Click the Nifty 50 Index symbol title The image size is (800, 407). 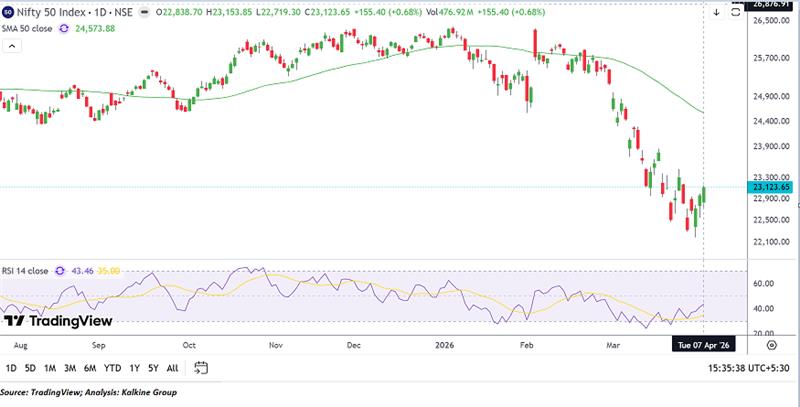pyautogui.click(x=61, y=13)
